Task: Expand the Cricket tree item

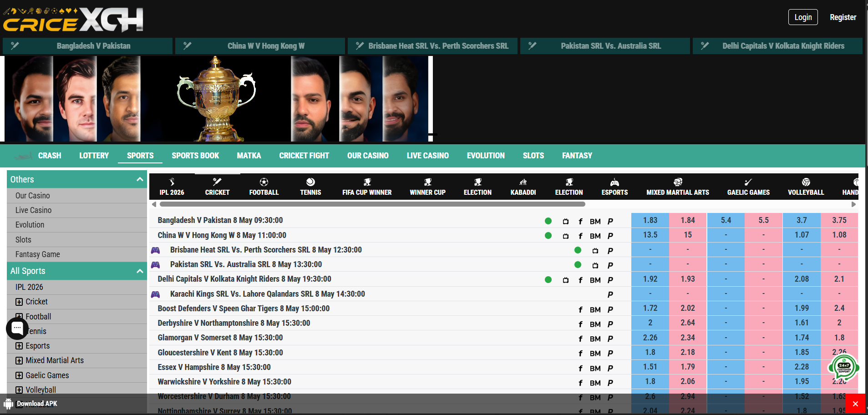Action: click(x=19, y=302)
